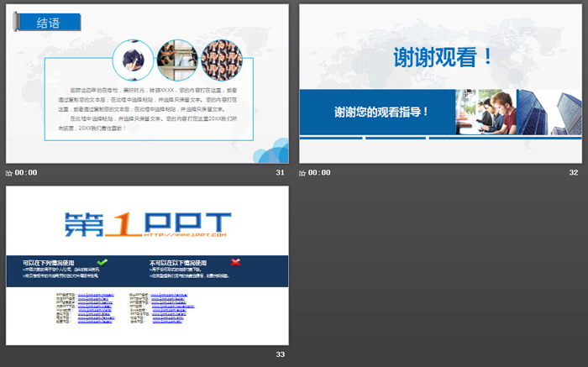Click the slide number 31 label

click(280, 172)
